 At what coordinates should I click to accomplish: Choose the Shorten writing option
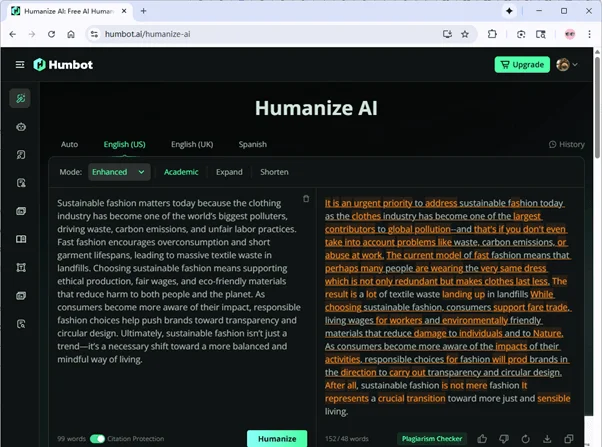pyautogui.click(x=274, y=172)
